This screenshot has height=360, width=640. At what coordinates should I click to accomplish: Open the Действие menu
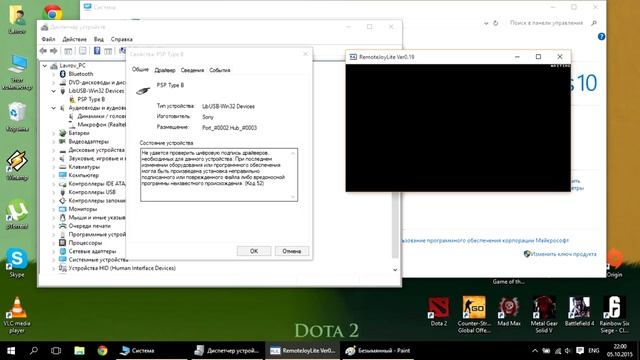point(74,39)
